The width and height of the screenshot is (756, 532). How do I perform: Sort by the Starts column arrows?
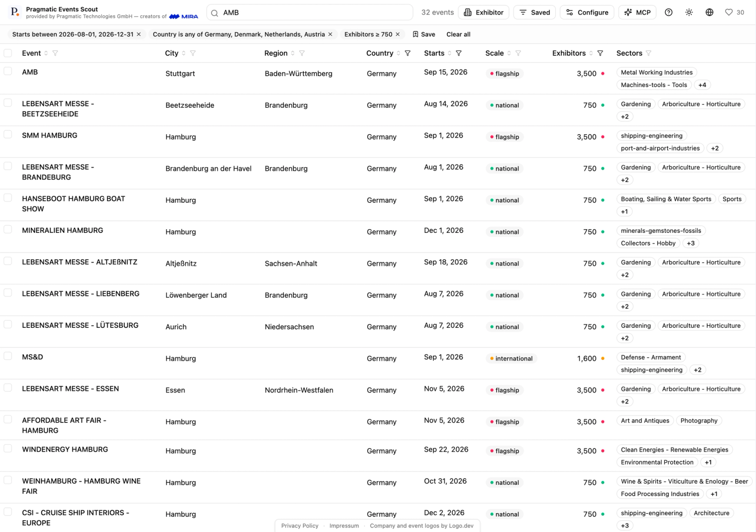[x=449, y=53]
